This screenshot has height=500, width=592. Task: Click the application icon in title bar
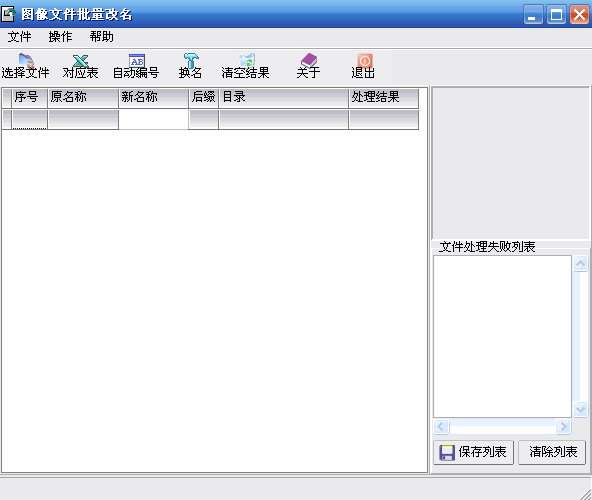tap(8, 14)
